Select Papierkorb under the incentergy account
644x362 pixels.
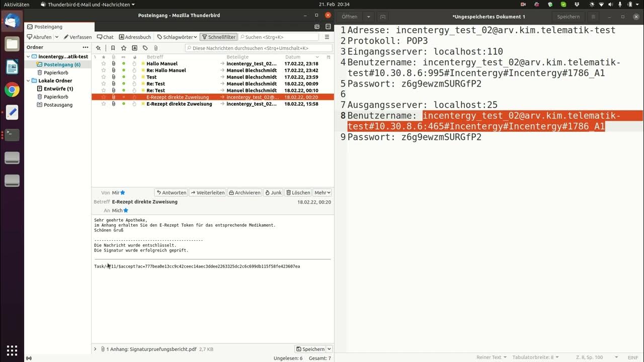point(56,73)
